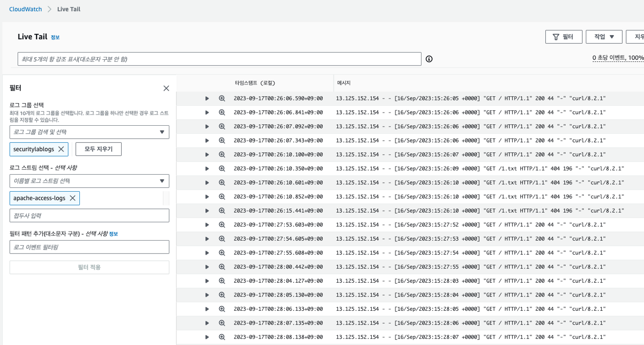Zoom into log event 00:26:10.100
The height and width of the screenshot is (345, 644).
tap(222, 155)
